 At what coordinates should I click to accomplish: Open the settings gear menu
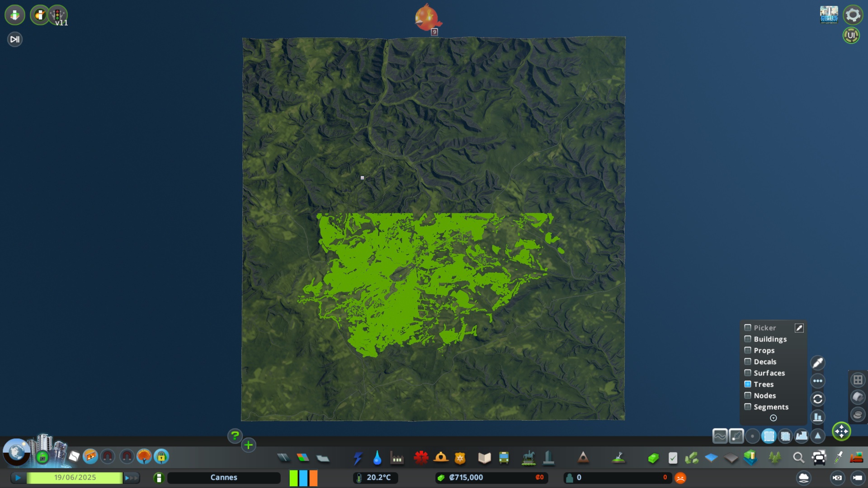coord(853,14)
